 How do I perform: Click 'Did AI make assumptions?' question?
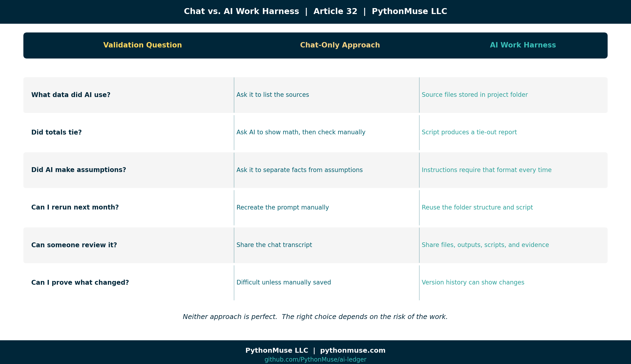[x=78, y=170]
